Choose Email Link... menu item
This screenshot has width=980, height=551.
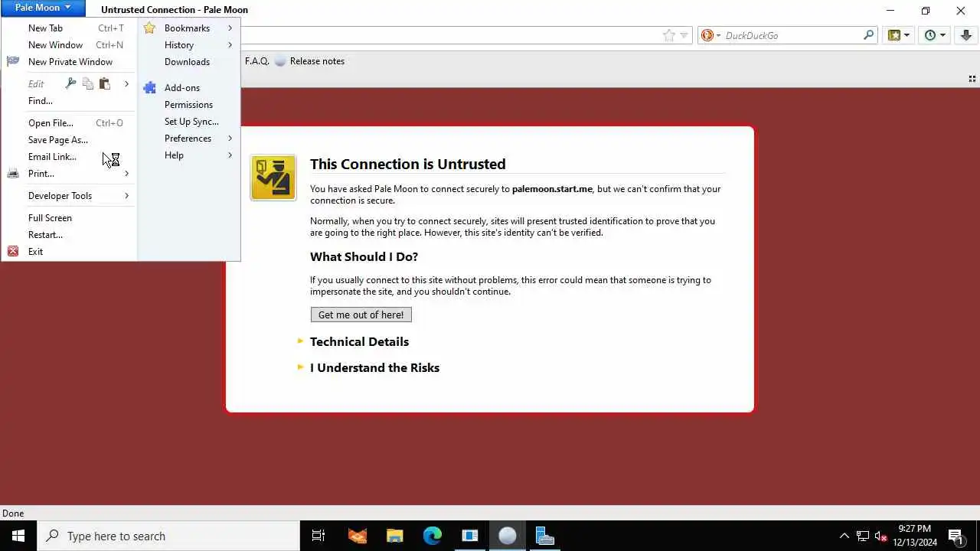click(x=70, y=157)
